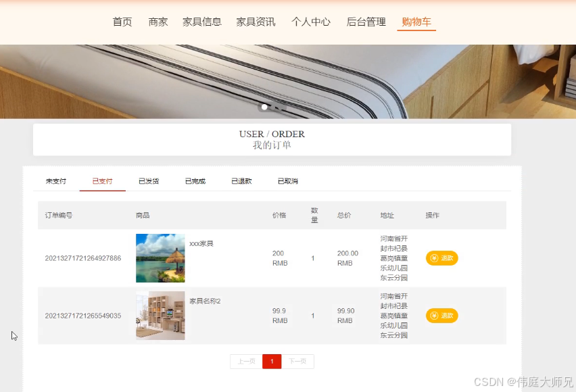Click the 价格 column header

(x=279, y=216)
